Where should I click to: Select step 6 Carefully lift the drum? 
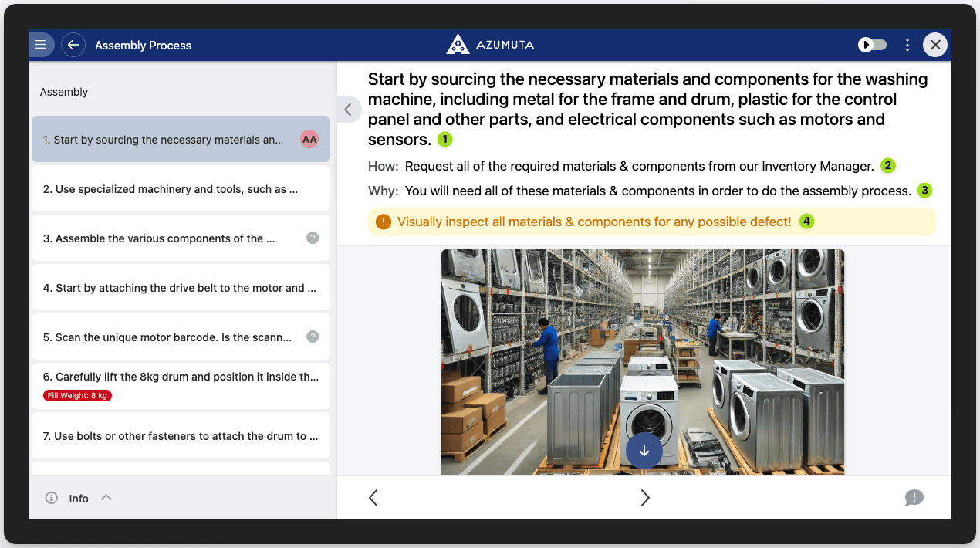(x=181, y=377)
